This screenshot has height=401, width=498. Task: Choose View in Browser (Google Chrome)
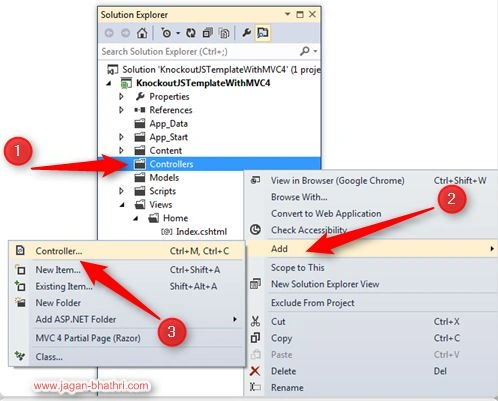[371, 181]
